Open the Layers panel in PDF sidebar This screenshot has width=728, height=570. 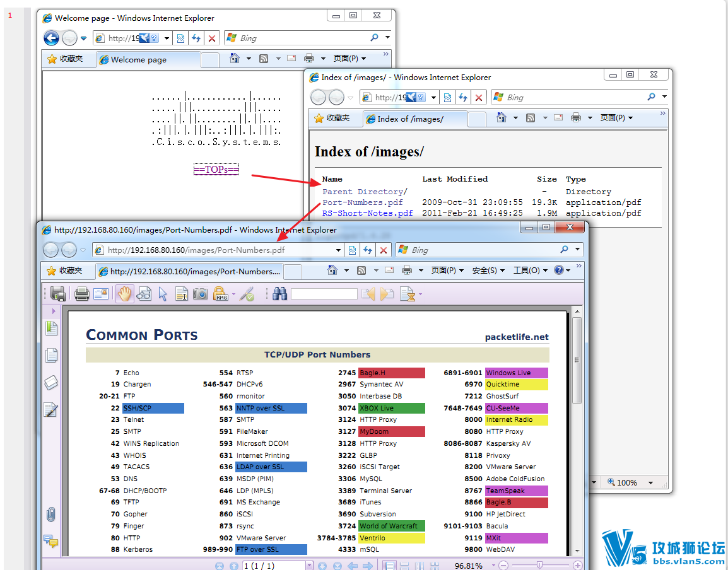click(51, 383)
